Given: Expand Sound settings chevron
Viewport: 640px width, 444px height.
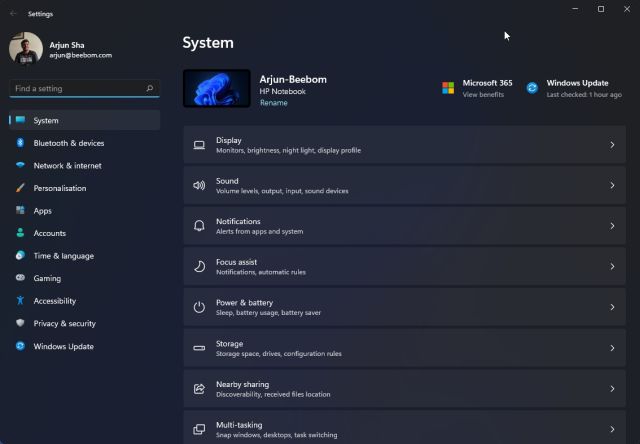Looking at the screenshot, I should [x=612, y=185].
